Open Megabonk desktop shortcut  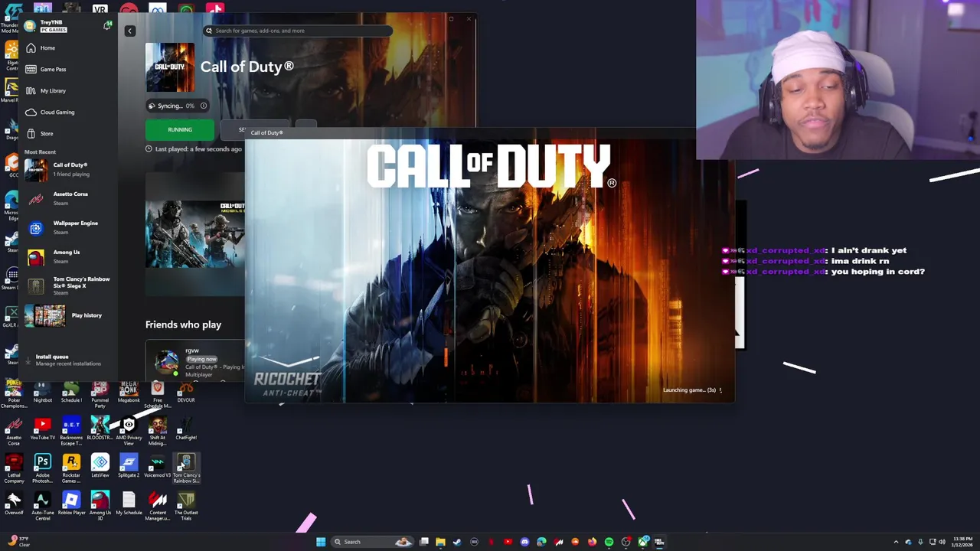pos(129,393)
